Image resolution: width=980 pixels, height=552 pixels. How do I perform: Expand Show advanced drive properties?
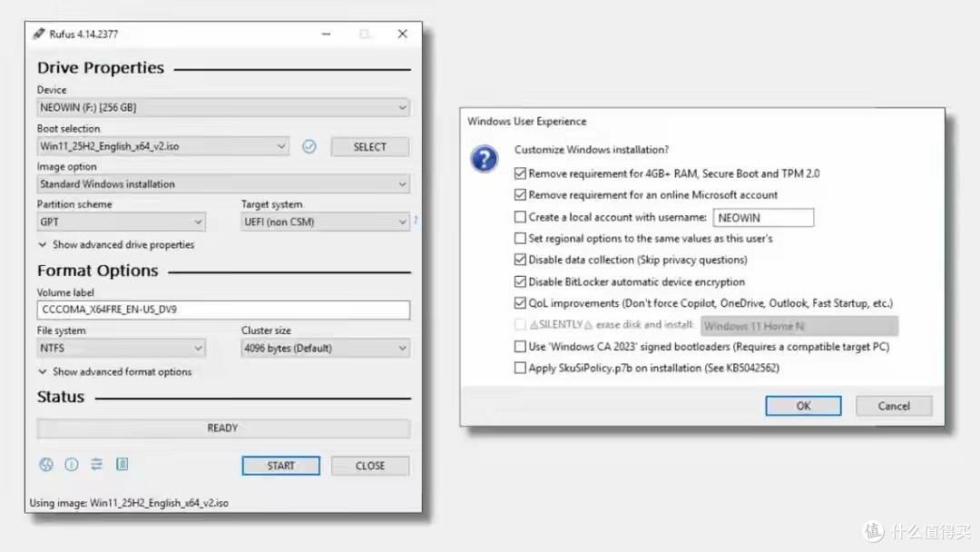[x=116, y=244]
